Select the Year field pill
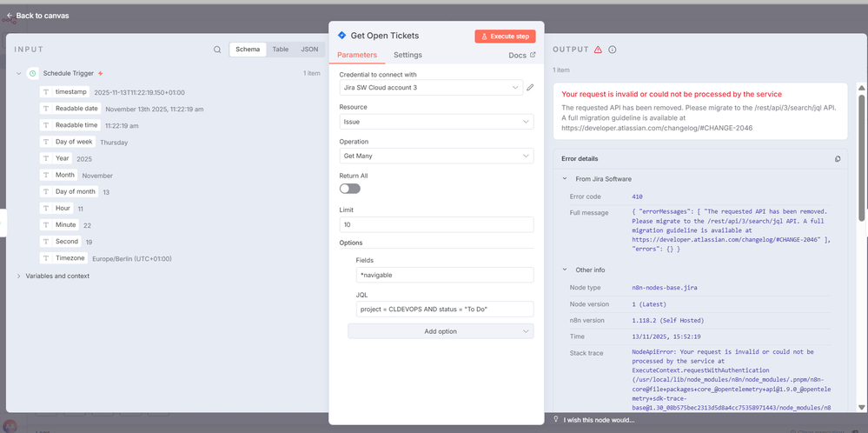This screenshot has height=433, width=868. point(56,158)
